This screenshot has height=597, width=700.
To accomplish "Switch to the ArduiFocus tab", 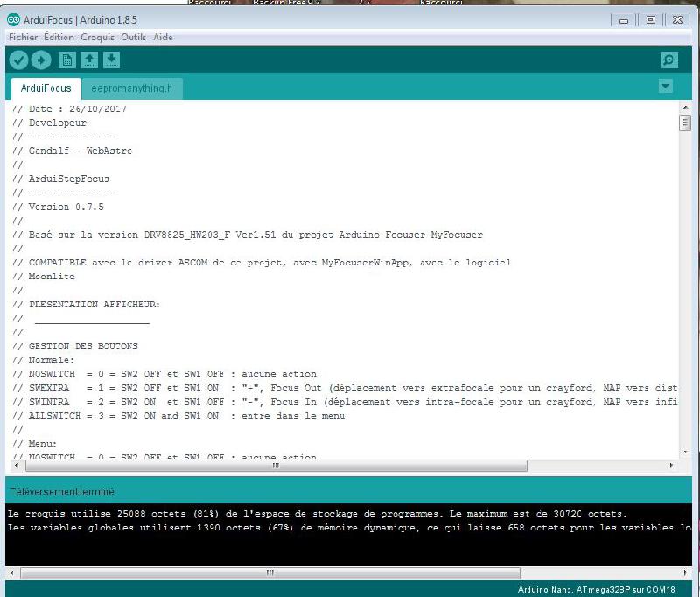I will click(46, 88).
